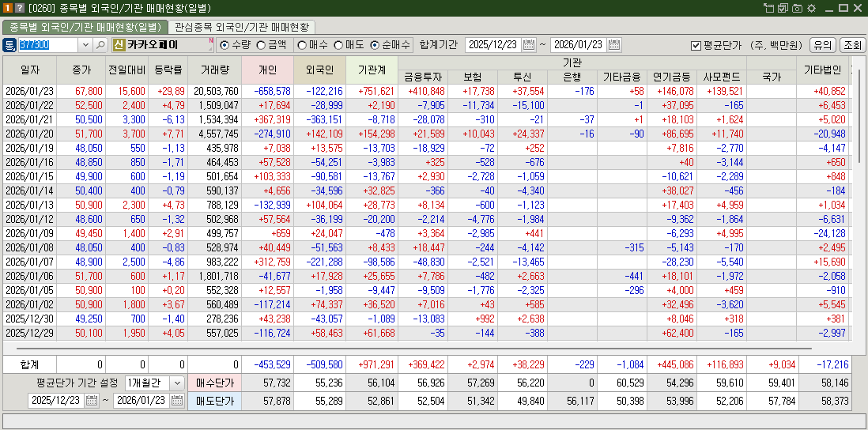Click the 기타법인 column header
Screen dimensions: 868x430
point(823,70)
